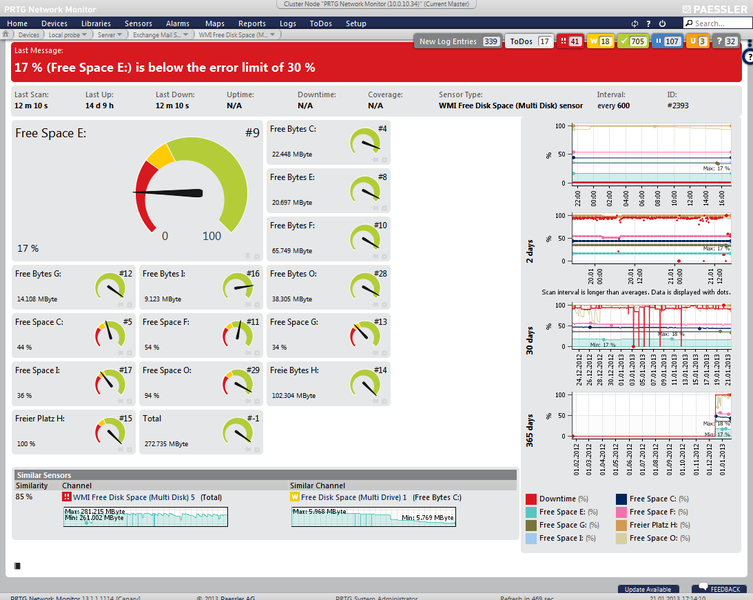Open the Maps menu
753x600 pixels.
click(215, 24)
